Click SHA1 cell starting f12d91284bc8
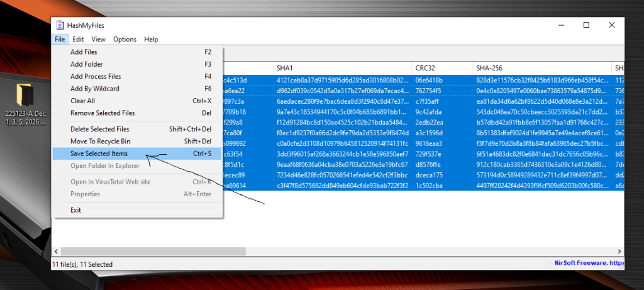The width and height of the screenshot is (644, 290). click(343, 123)
